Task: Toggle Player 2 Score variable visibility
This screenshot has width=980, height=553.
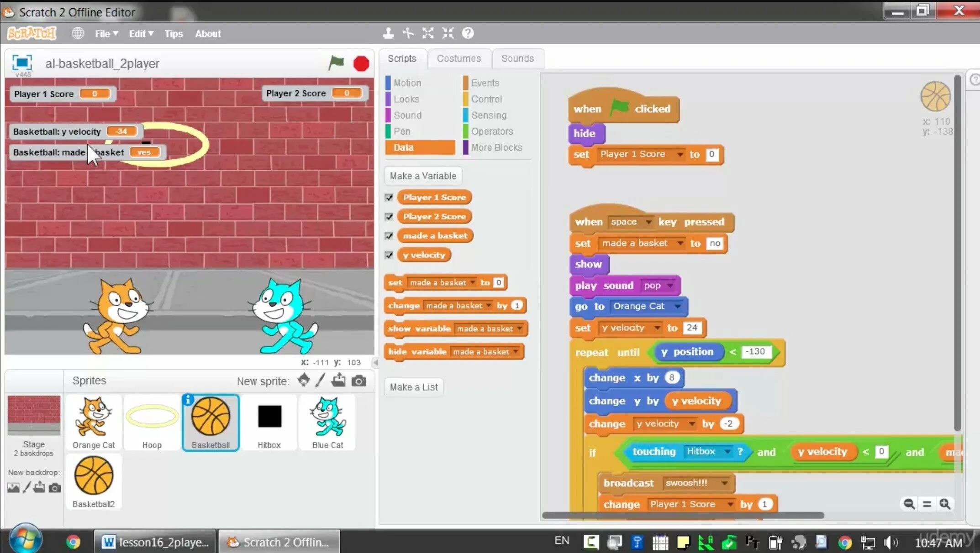Action: pyautogui.click(x=389, y=216)
